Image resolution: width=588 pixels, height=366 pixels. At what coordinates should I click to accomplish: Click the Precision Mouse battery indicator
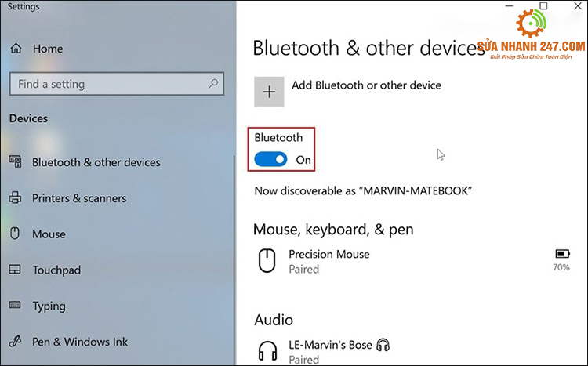(x=562, y=255)
